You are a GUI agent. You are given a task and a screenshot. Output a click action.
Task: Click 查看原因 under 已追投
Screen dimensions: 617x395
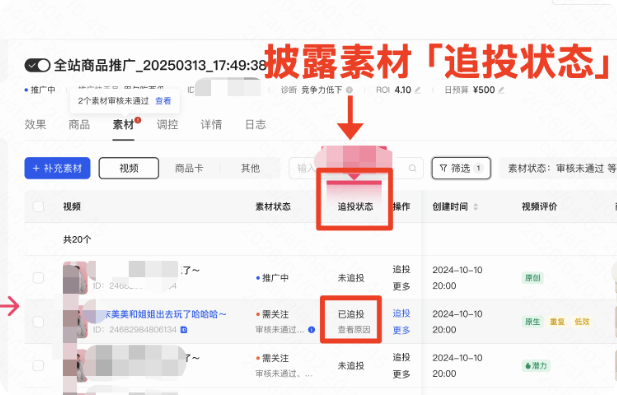(x=354, y=330)
